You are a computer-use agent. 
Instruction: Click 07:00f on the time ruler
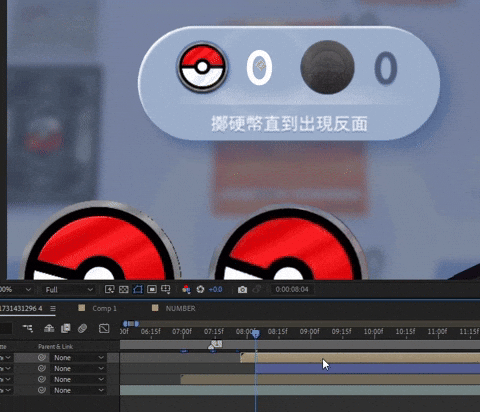[182, 332]
